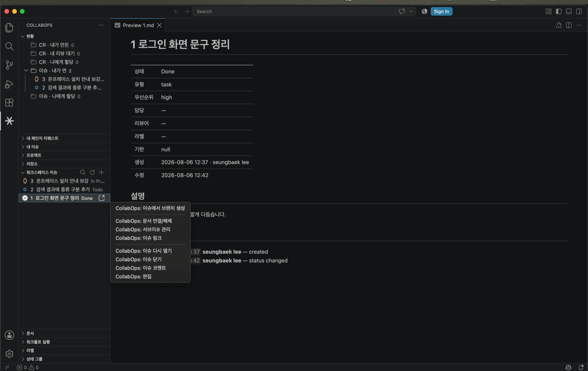
Task: Switch to the Preview 1.md tab
Action: (138, 25)
